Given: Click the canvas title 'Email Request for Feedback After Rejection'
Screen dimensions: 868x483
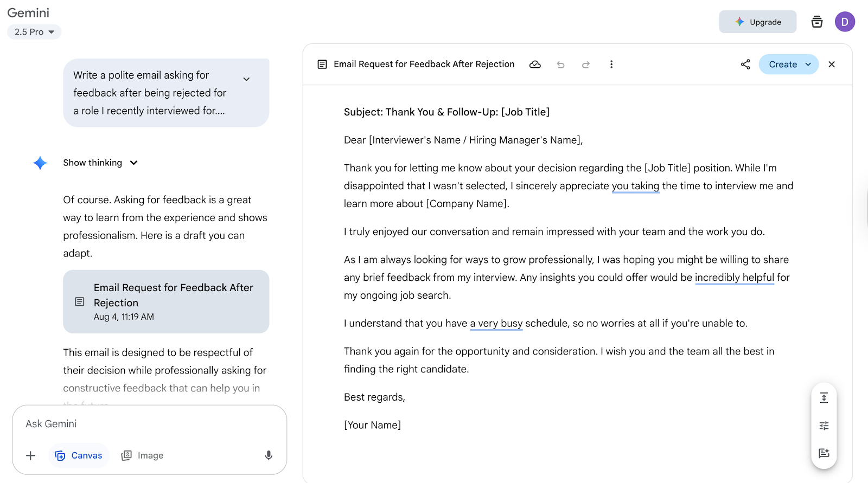Looking at the screenshot, I should pyautogui.click(x=424, y=64).
